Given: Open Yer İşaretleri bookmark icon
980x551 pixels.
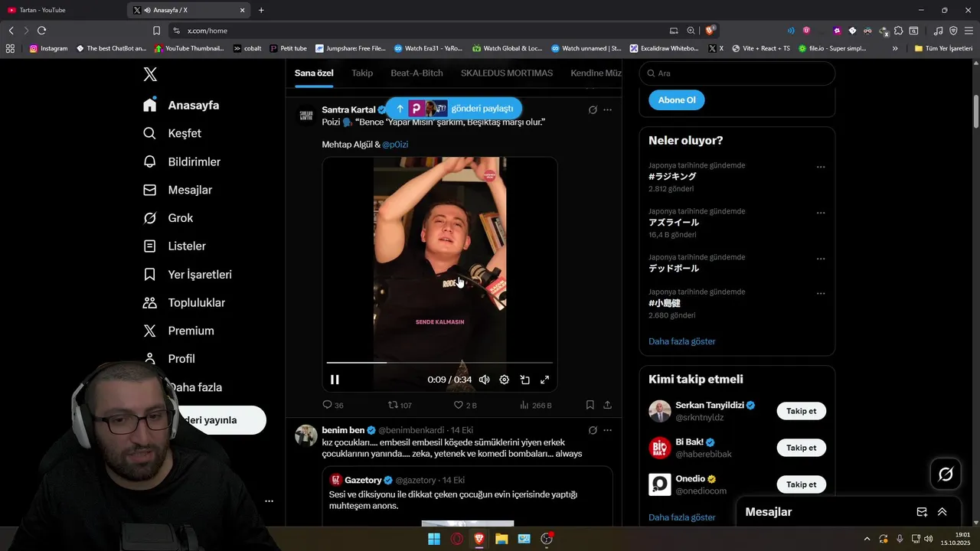Looking at the screenshot, I should click(150, 275).
